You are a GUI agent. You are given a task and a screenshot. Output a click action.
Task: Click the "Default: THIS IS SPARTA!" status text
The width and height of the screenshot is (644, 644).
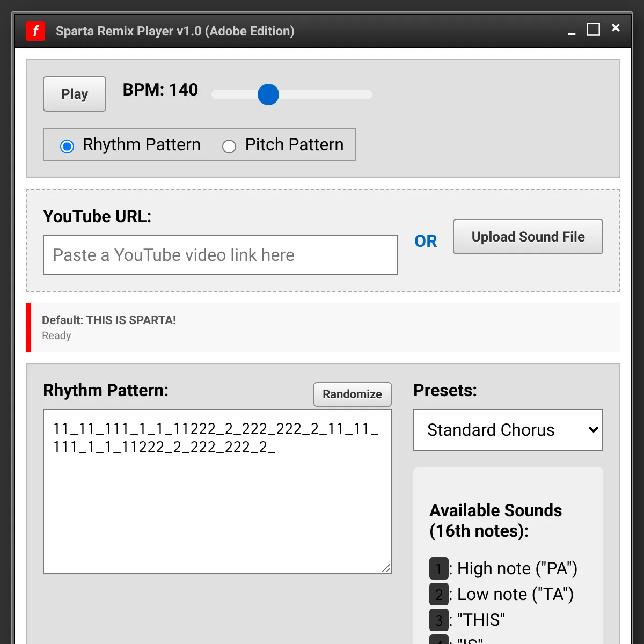point(109,320)
